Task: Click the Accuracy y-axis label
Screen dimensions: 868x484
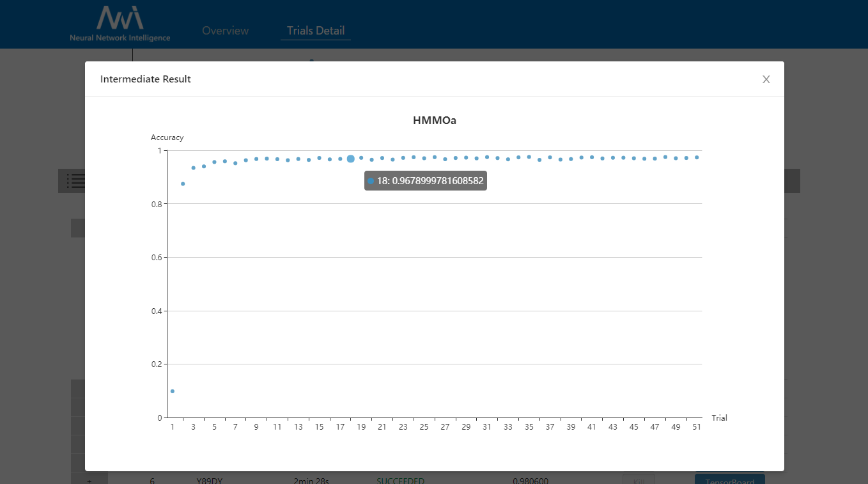Action: tap(167, 137)
